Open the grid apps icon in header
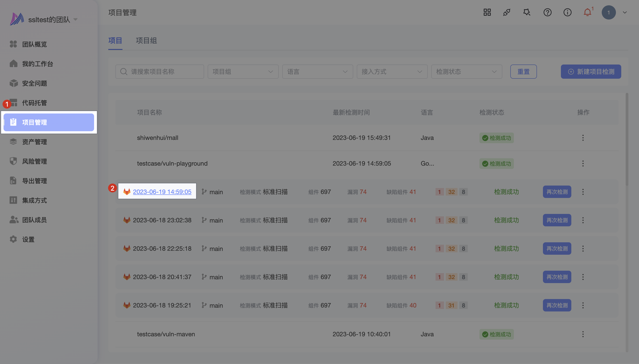 pos(487,12)
